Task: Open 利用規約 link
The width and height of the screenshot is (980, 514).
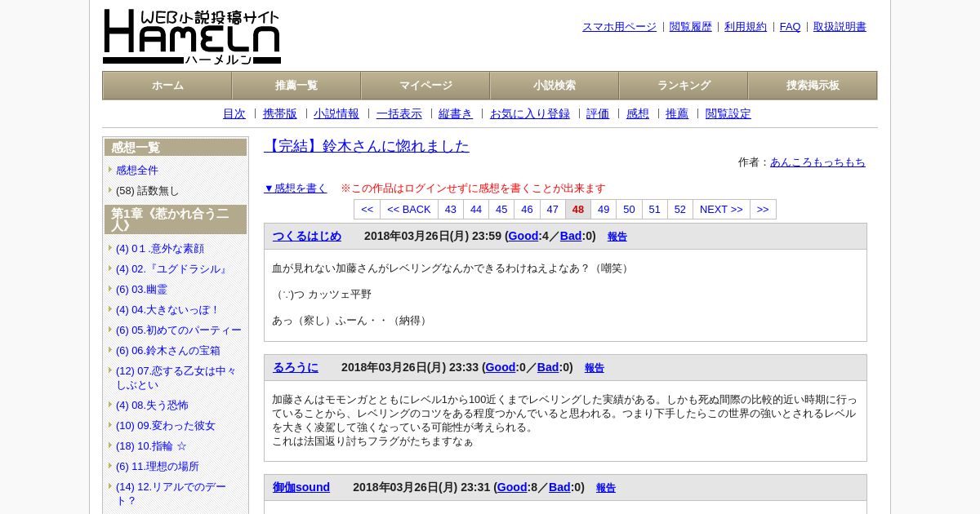Action: pyautogui.click(x=746, y=27)
